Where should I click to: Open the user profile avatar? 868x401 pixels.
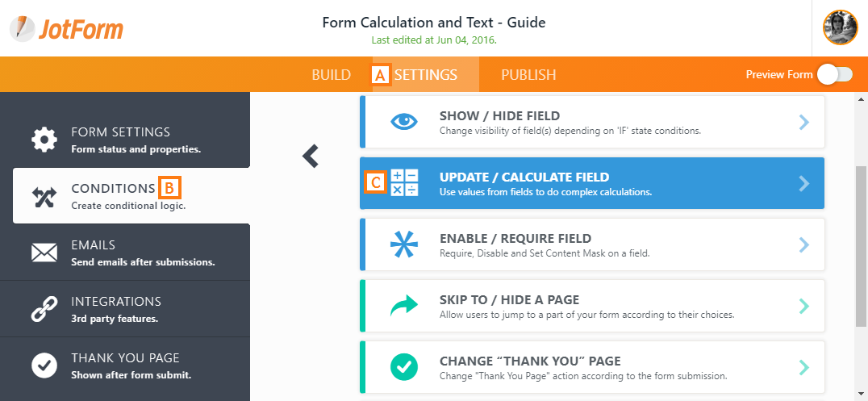click(x=840, y=27)
